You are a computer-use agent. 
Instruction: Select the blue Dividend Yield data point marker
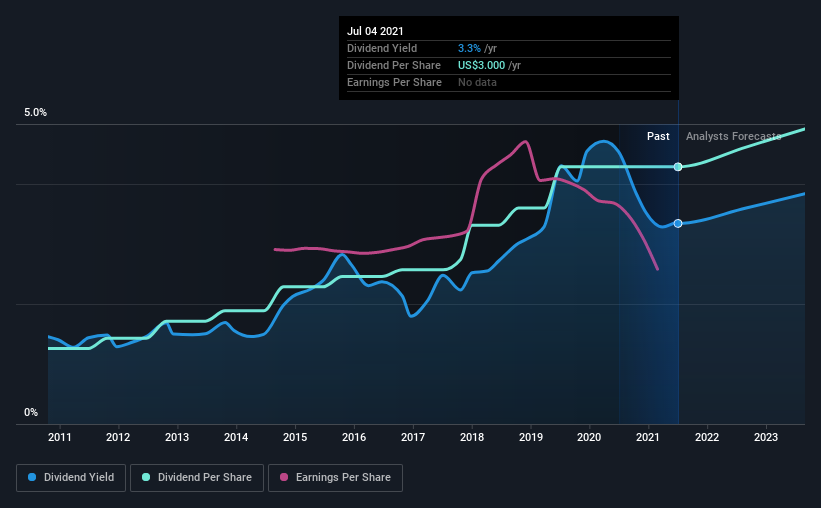click(678, 224)
